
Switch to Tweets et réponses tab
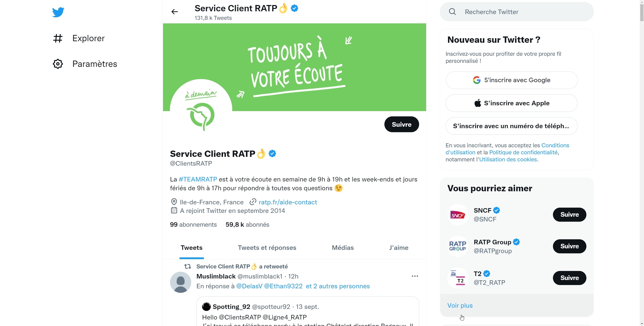click(x=267, y=248)
